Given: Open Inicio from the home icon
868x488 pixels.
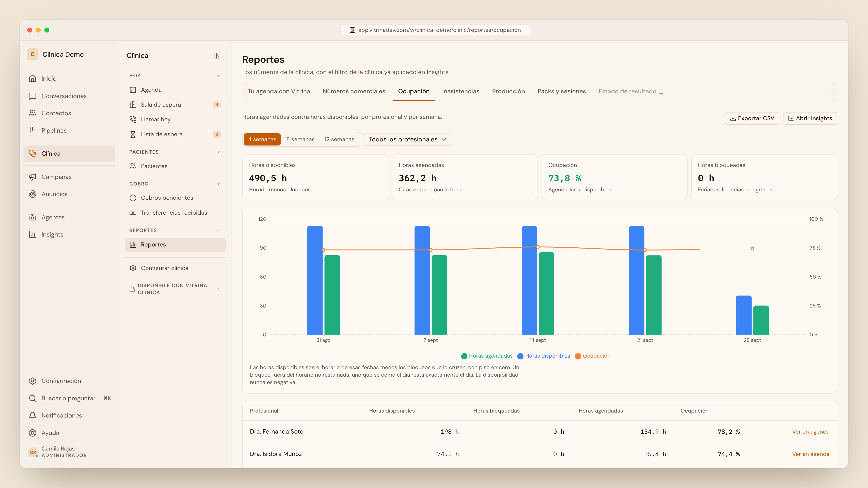Looking at the screenshot, I should (x=32, y=78).
